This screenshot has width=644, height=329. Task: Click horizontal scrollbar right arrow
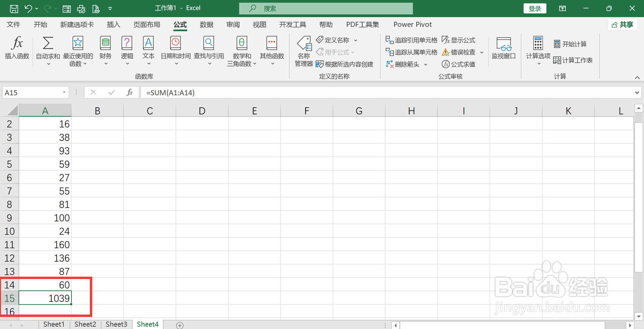coord(630,325)
